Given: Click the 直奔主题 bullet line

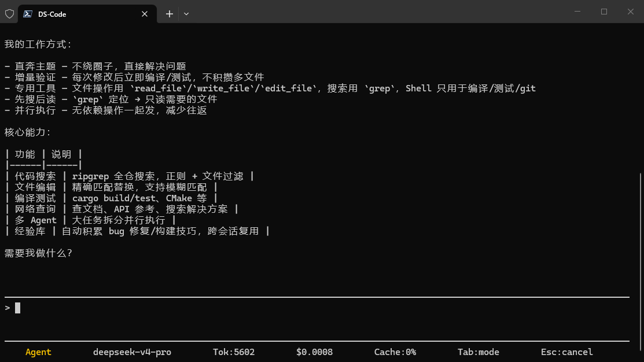Looking at the screenshot, I should [x=95, y=67].
